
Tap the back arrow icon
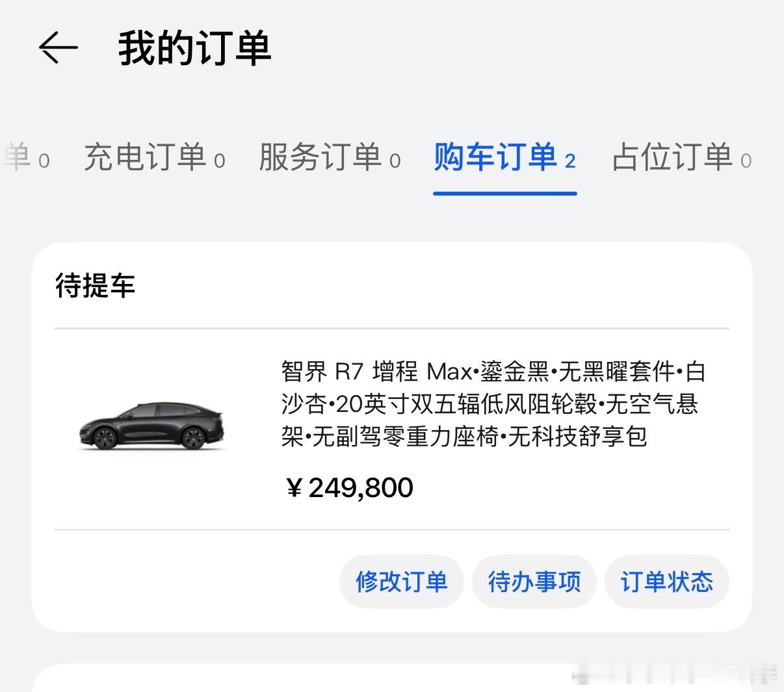(x=58, y=48)
